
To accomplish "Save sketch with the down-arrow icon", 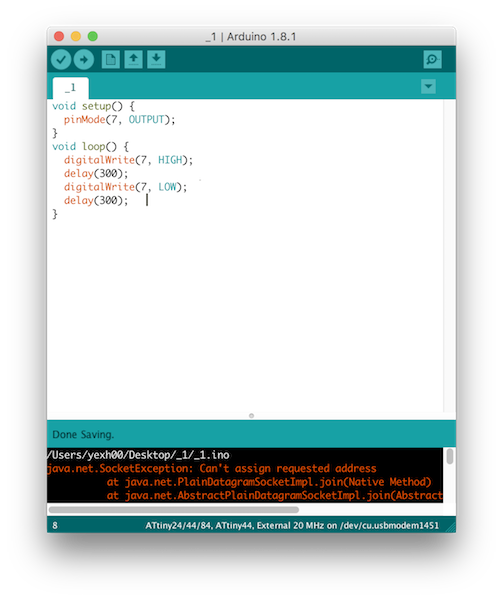I will point(156,60).
